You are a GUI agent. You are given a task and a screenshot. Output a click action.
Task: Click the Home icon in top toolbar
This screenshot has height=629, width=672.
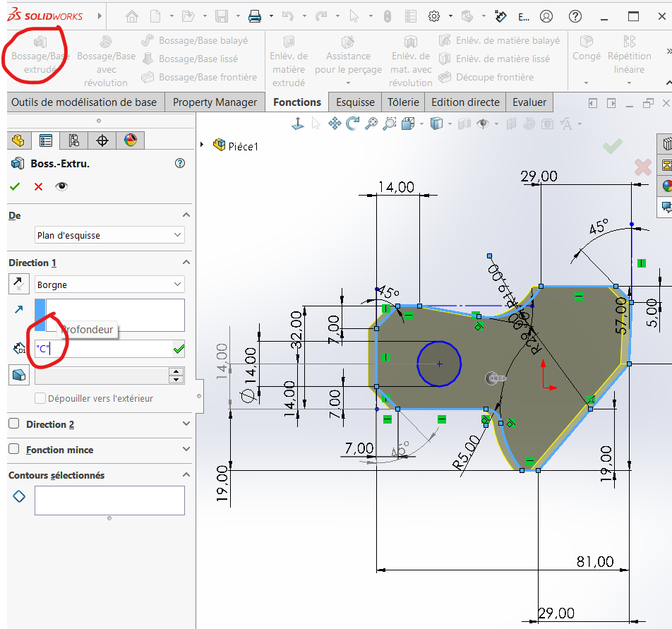click(x=132, y=17)
